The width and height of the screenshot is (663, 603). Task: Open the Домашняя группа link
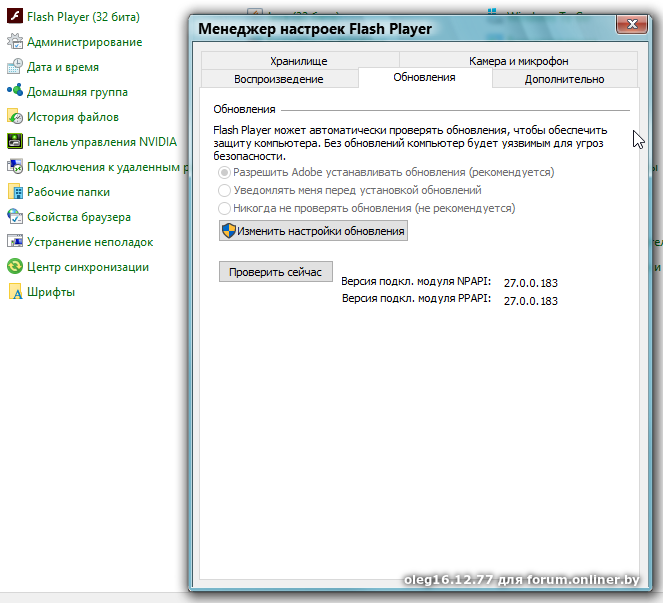pyautogui.click(x=77, y=92)
